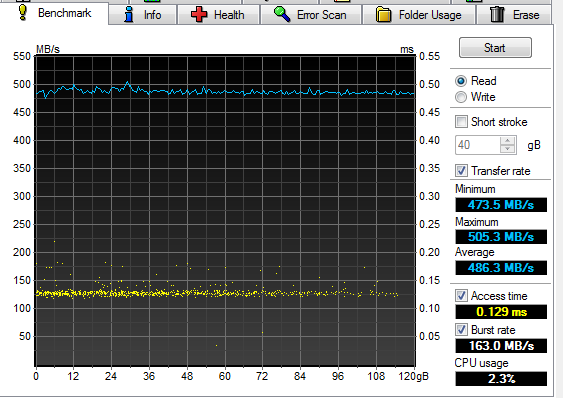Select the Write radio button
This screenshot has width=563, height=398.
[x=461, y=97]
